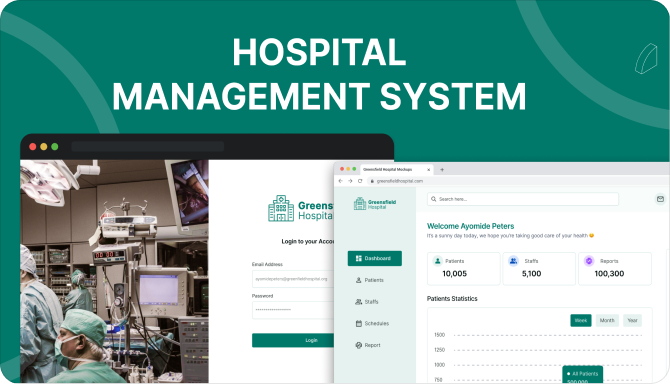Viewport: 670px width, 384px height.
Task: Click the green Patients card icon
Action: pos(437,261)
